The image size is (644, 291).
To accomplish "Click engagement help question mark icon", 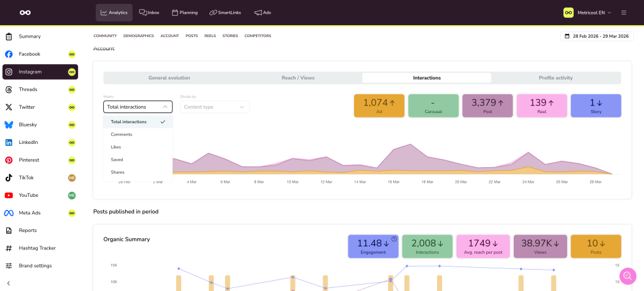I will click(394, 239).
